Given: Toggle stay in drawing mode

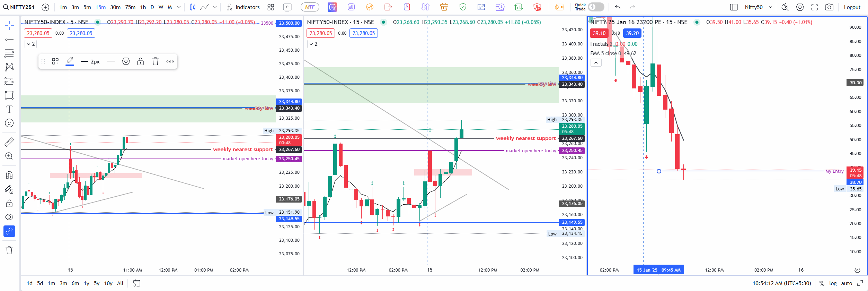Looking at the screenshot, I should (9, 189).
